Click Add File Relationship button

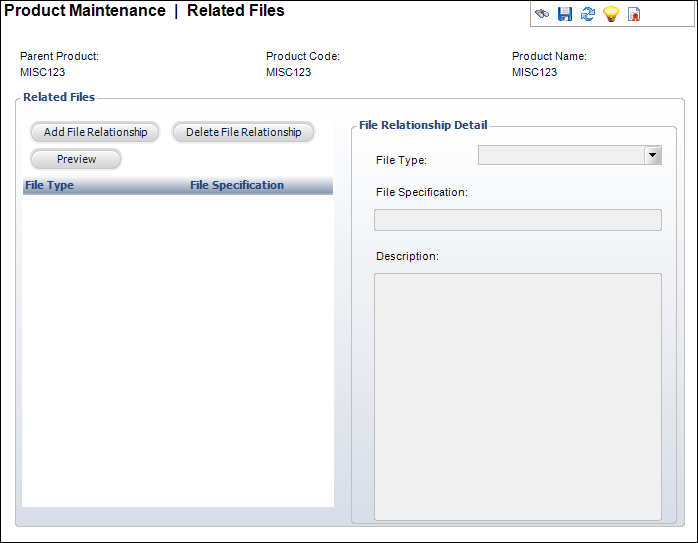[95, 132]
